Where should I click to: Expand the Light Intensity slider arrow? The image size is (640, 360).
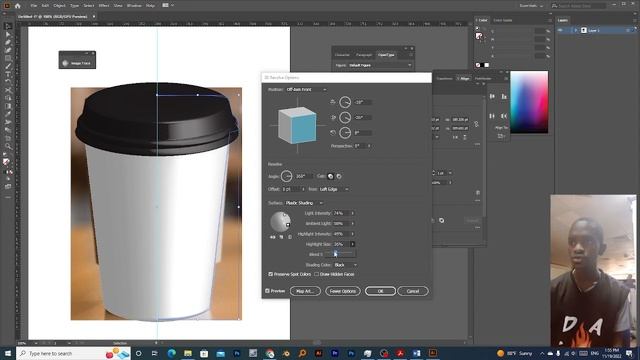[353, 213]
